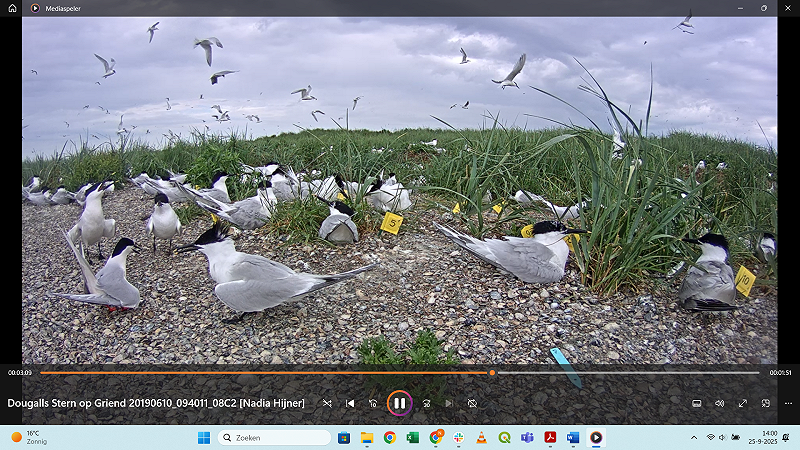Switch to mini player view
The height and width of the screenshot is (450, 800).
click(766, 403)
